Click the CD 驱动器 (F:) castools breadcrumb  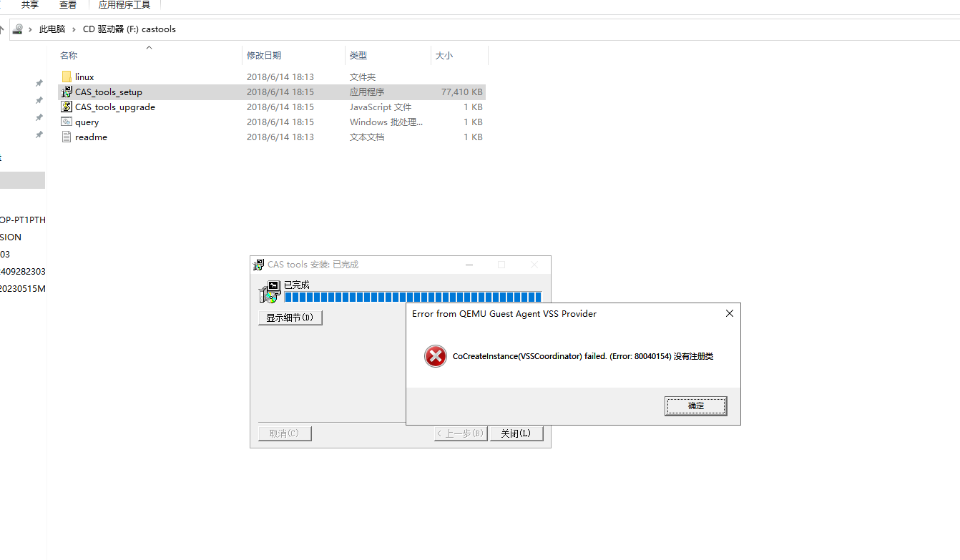(129, 29)
